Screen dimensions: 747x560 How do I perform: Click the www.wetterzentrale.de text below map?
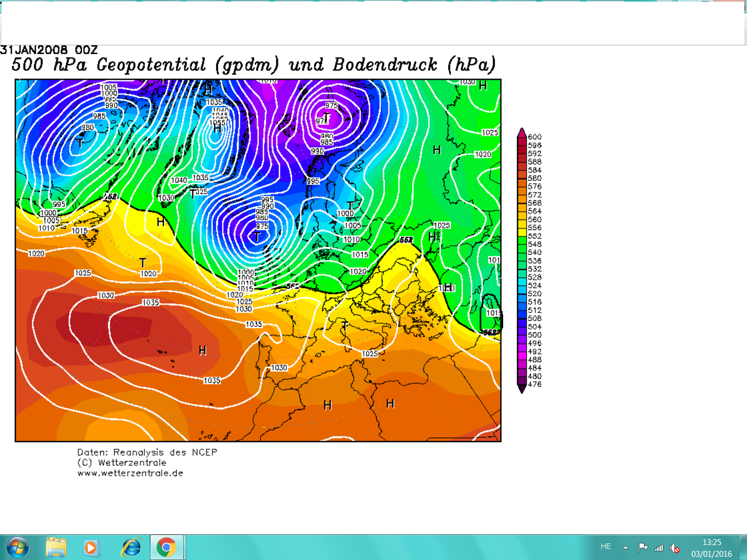coord(130,473)
